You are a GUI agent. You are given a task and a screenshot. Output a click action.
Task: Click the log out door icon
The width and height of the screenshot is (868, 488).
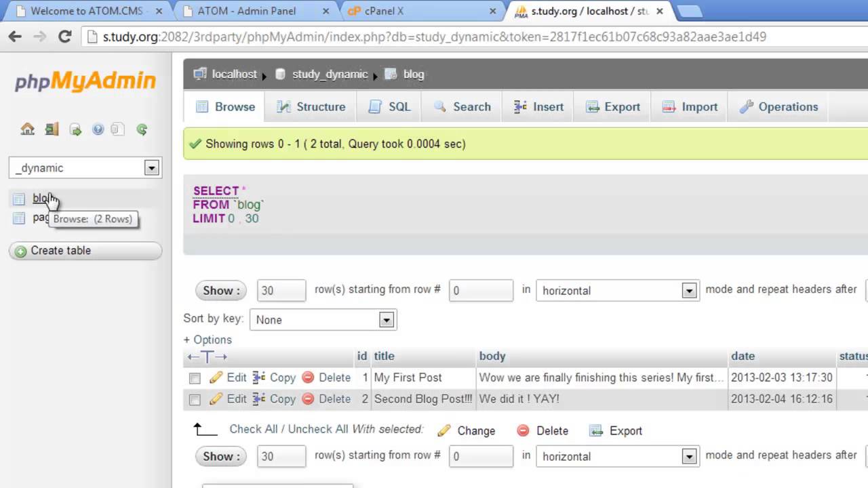[x=52, y=129]
